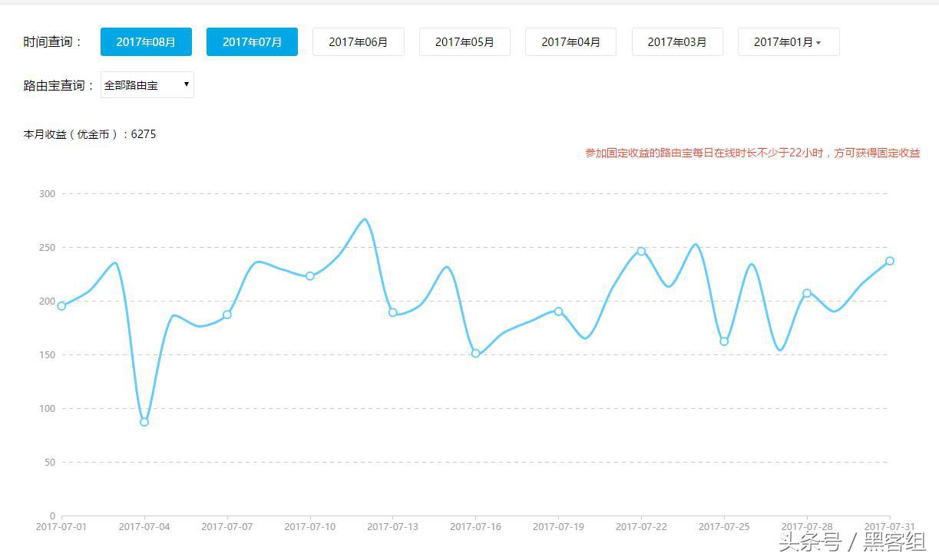The width and height of the screenshot is (939, 560).
Task: Select the July 4th low data point
Action: pos(144,421)
